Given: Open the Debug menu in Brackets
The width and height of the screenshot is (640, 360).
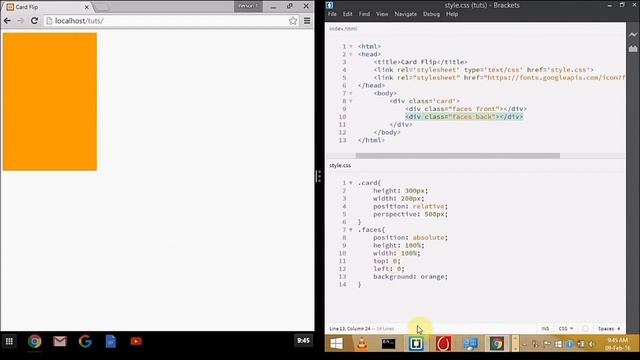Looking at the screenshot, I should click(x=431, y=14).
